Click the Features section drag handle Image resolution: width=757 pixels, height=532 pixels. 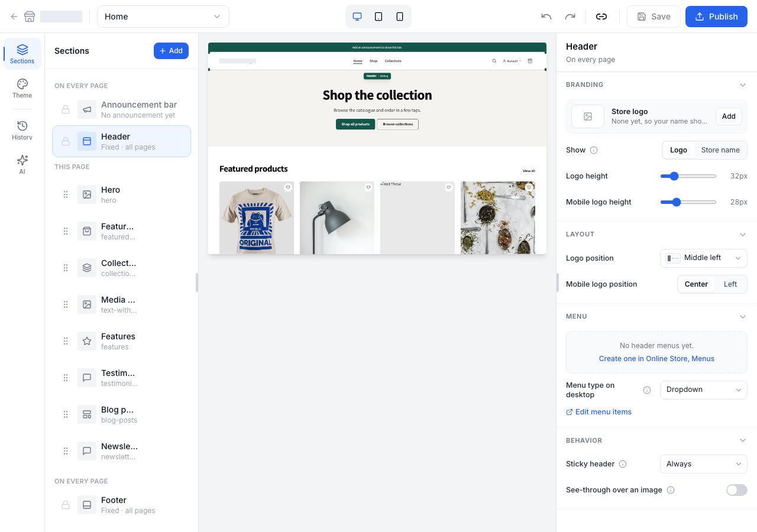[x=66, y=341]
